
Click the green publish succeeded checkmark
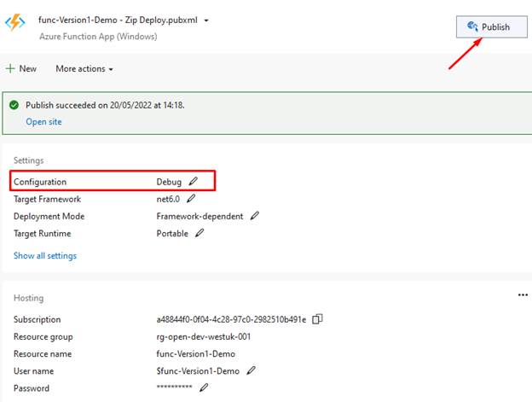(14, 105)
